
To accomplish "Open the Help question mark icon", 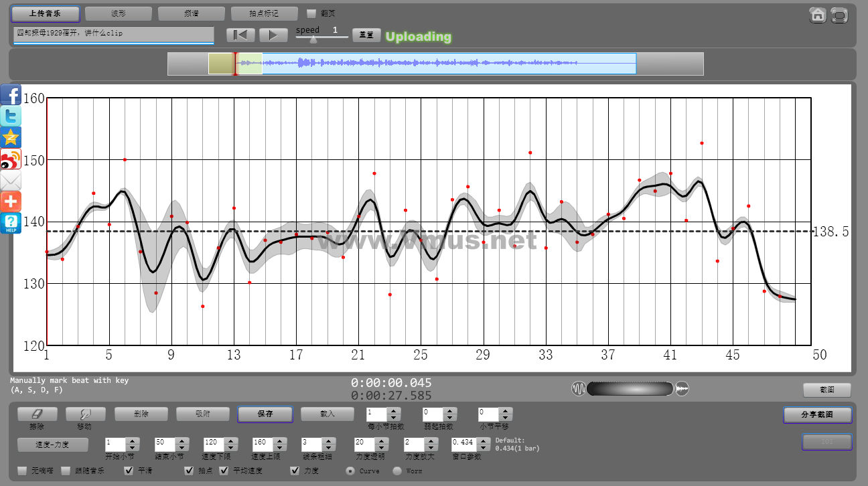I will [11, 223].
